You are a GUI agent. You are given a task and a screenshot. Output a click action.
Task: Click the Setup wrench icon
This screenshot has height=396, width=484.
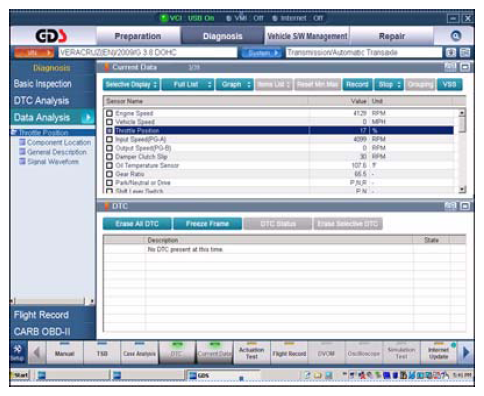[x=17, y=353]
